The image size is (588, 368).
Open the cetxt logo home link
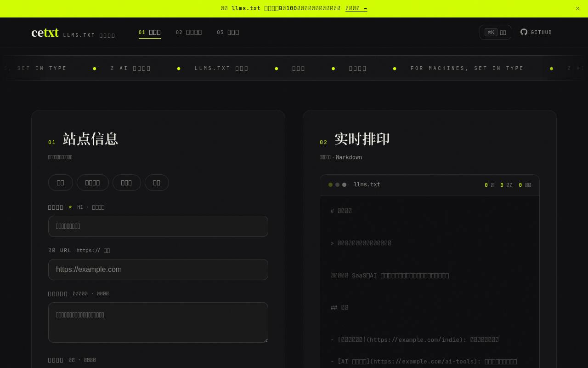[45, 33]
